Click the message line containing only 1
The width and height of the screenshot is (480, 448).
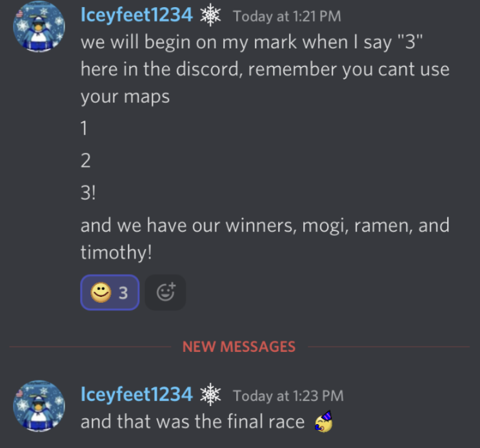(x=84, y=128)
